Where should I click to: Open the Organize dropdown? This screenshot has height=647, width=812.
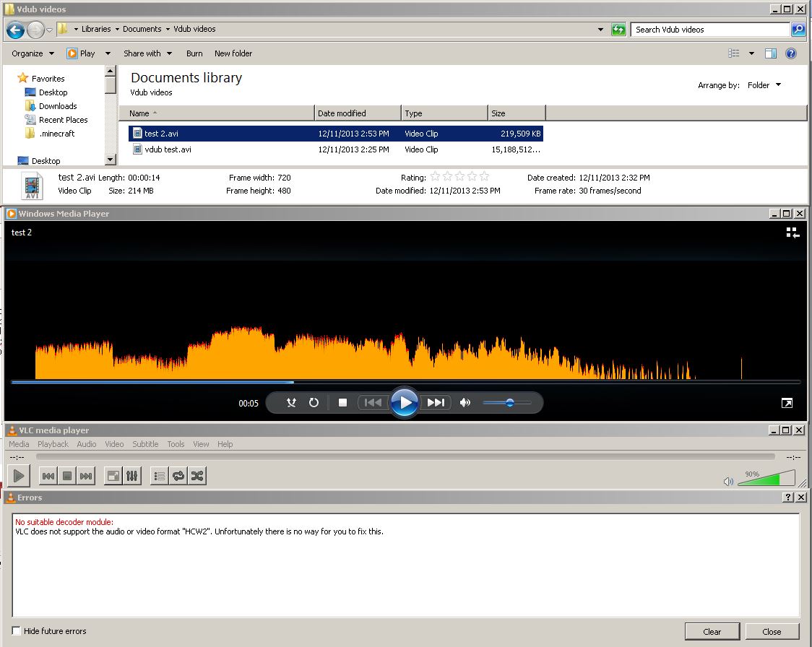tap(33, 53)
